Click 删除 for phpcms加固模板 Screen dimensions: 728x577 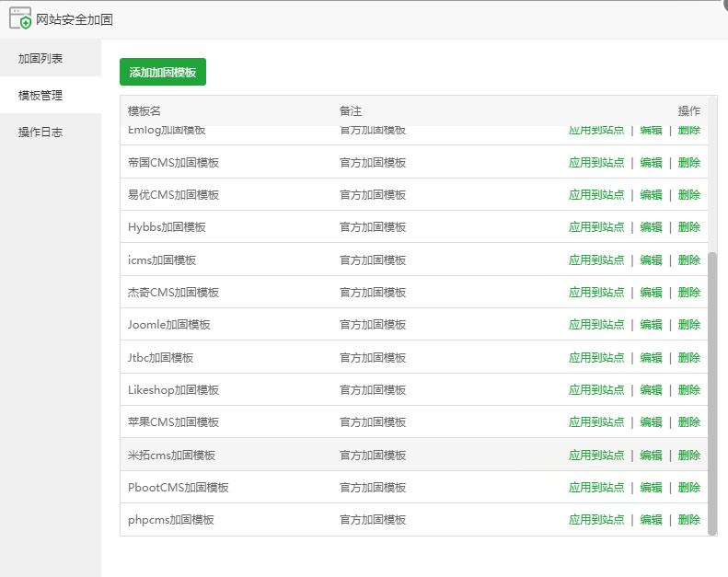click(689, 519)
